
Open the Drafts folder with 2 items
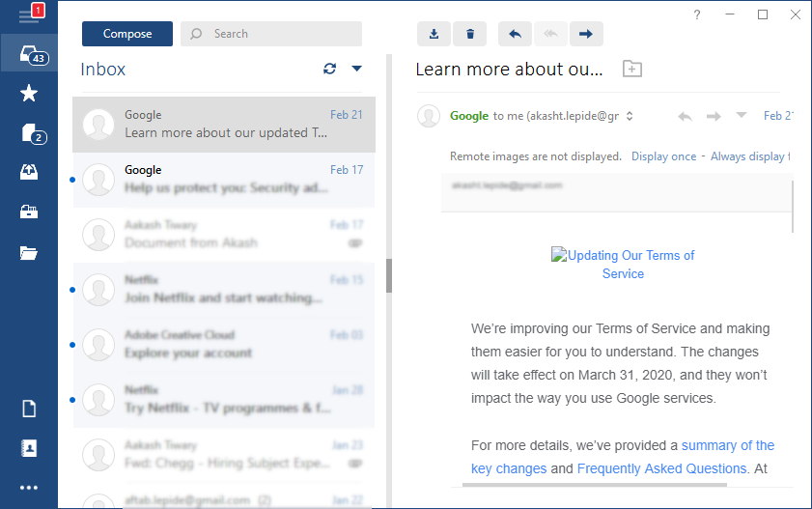(30, 133)
